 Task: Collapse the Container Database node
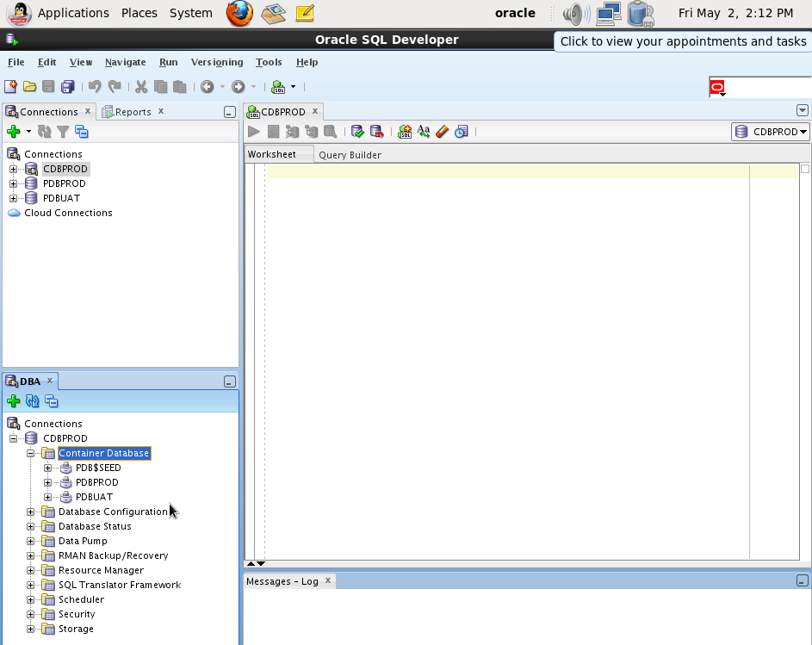(x=31, y=453)
